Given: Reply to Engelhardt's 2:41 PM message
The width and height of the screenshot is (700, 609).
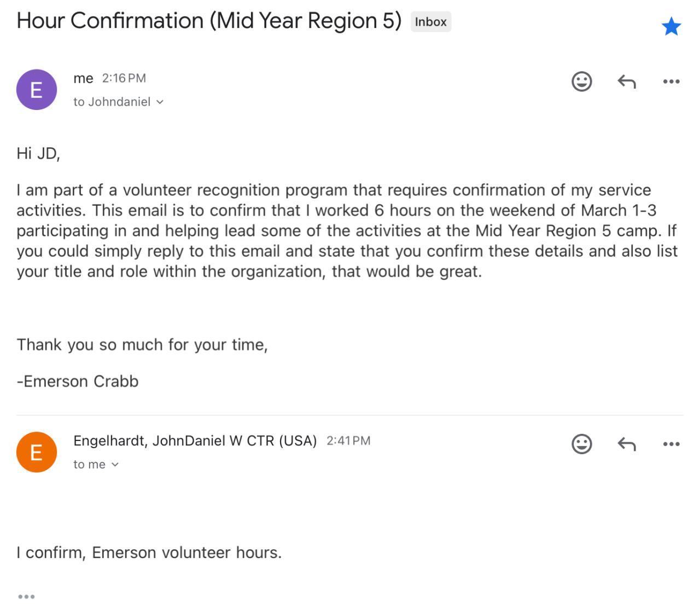Looking at the screenshot, I should click(x=627, y=444).
